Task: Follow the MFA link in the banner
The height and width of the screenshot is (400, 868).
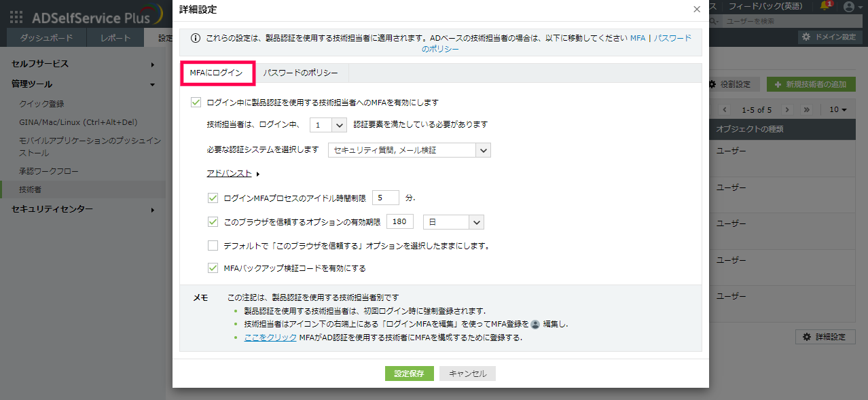Action: click(638, 39)
